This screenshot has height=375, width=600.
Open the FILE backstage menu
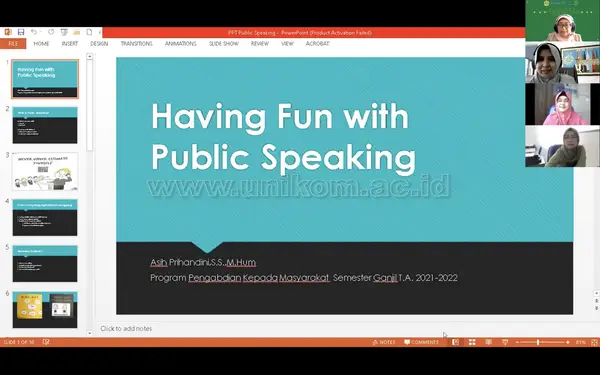pos(13,44)
